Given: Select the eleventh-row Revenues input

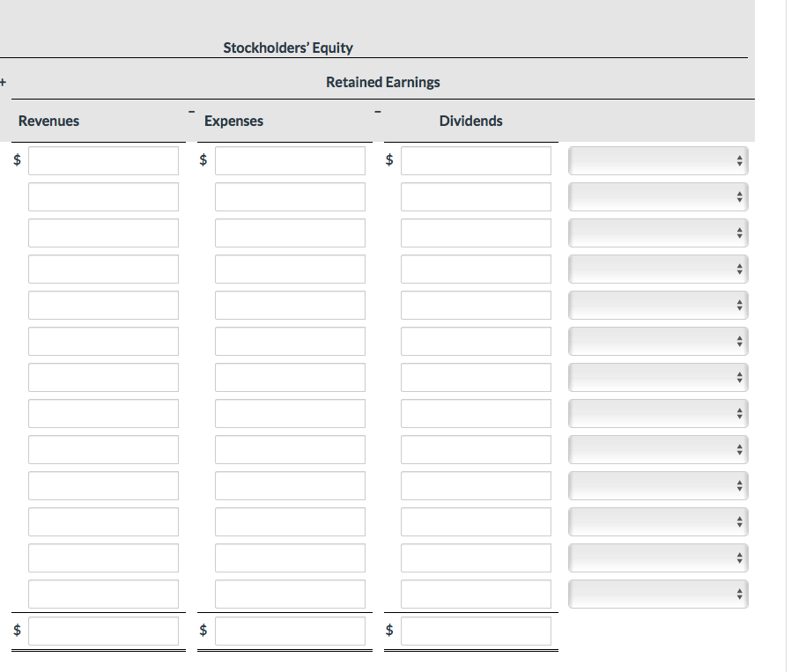Looking at the screenshot, I should pyautogui.click(x=103, y=522).
